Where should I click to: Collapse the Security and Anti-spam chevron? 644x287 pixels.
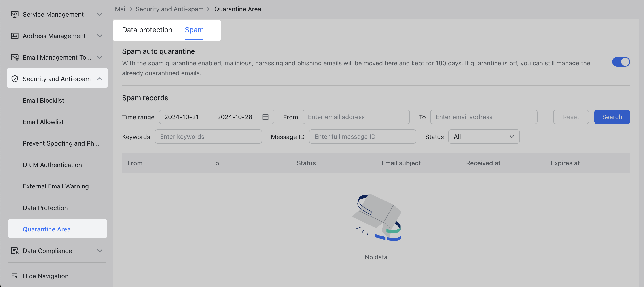click(x=100, y=79)
